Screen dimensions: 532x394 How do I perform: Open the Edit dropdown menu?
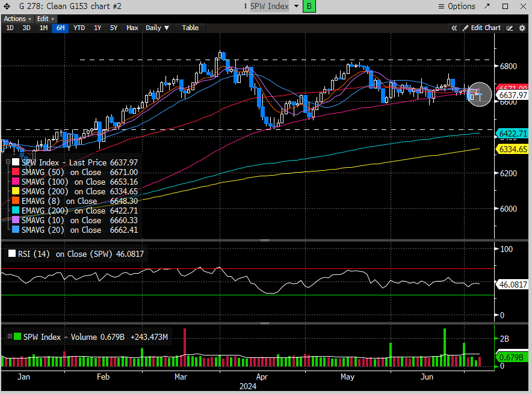click(46, 19)
